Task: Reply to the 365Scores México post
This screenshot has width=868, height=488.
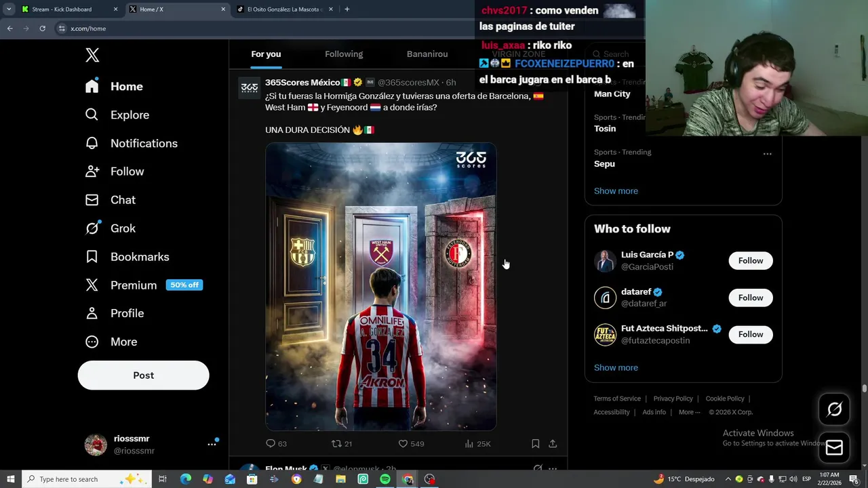Action: pyautogui.click(x=276, y=444)
